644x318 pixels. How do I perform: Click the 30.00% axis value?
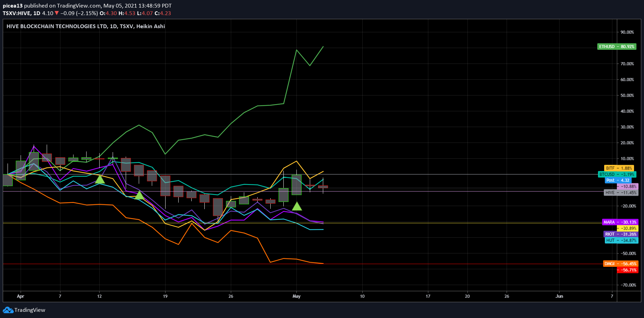[627, 127]
